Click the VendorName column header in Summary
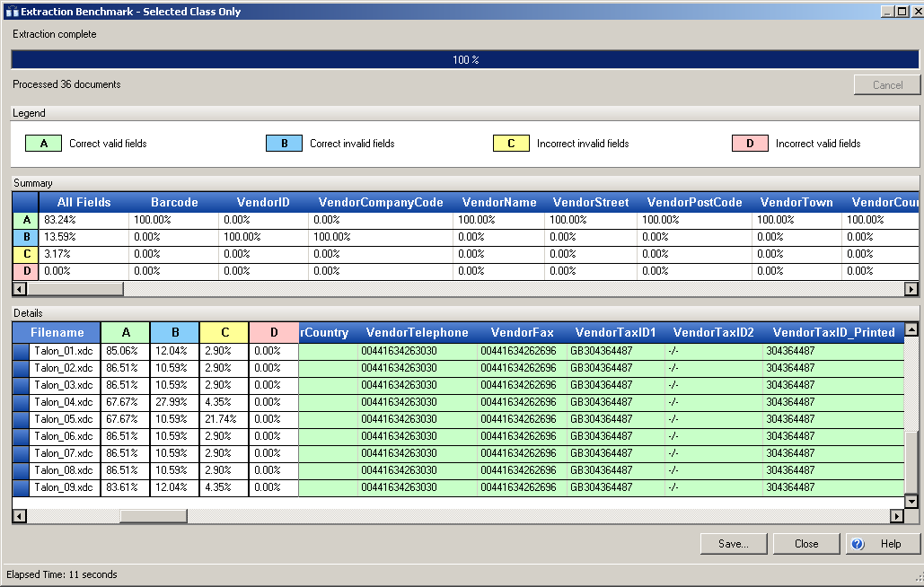The image size is (924, 587). [x=498, y=202]
